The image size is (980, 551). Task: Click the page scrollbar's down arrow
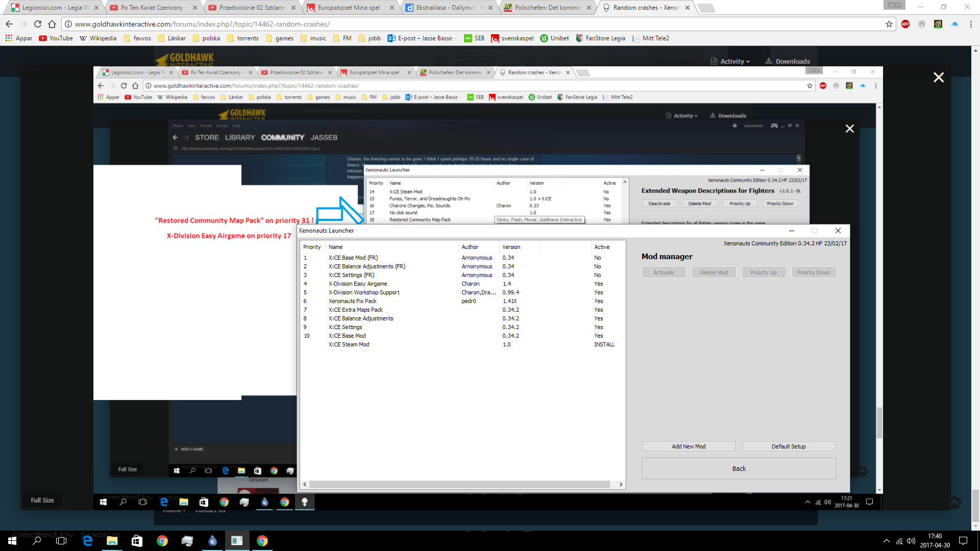pos(975,526)
